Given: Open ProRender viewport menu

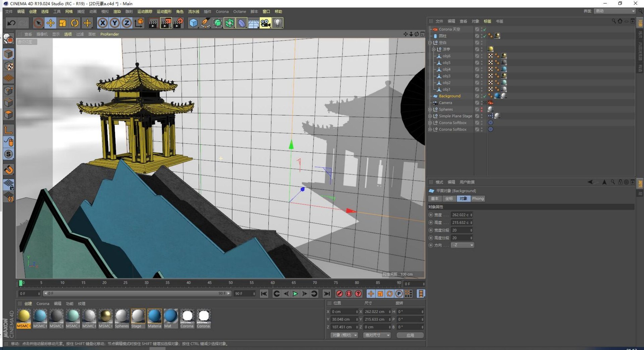Looking at the screenshot, I should click(x=109, y=34).
